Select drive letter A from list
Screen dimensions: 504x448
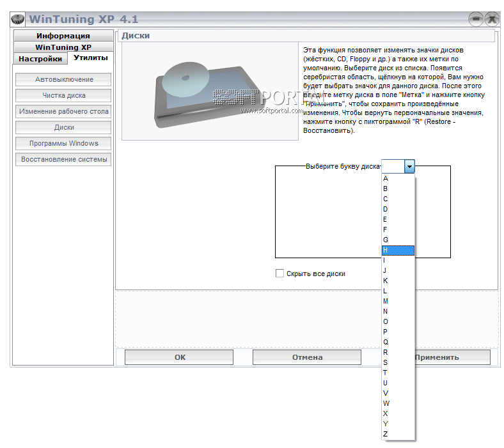(x=398, y=178)
